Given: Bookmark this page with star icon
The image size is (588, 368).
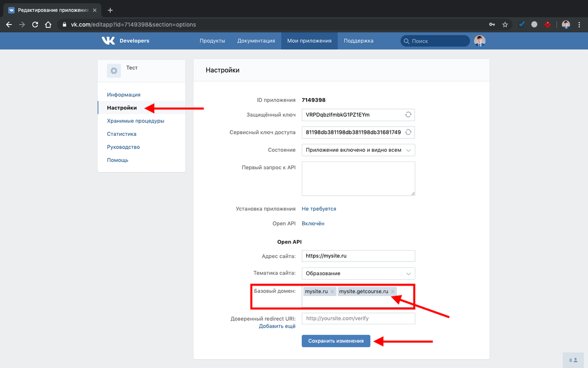Looking at the screenshot, I should click(505, 25).
